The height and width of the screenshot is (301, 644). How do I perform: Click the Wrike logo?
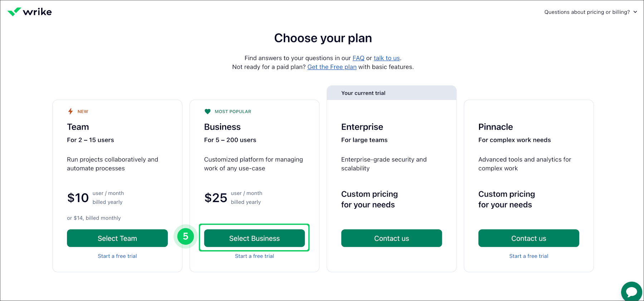point(29,11)
